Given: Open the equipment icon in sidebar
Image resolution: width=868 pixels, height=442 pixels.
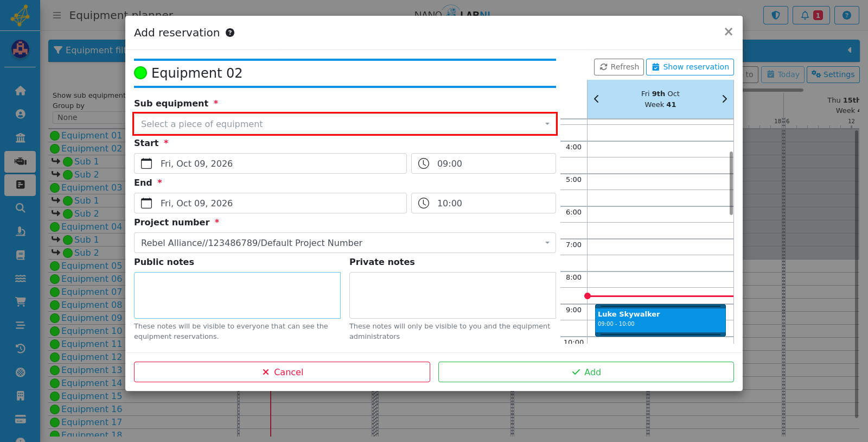Looking at the screenshot, I should tap(20, 161).
